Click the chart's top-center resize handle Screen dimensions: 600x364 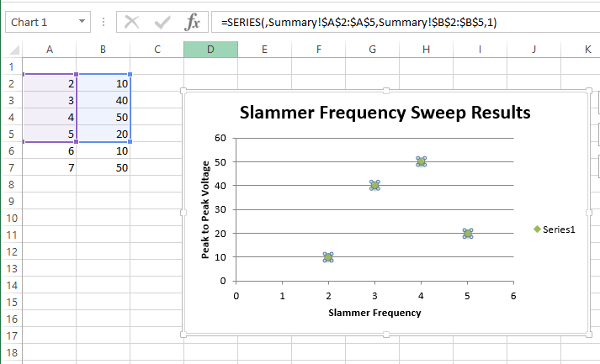386,91
